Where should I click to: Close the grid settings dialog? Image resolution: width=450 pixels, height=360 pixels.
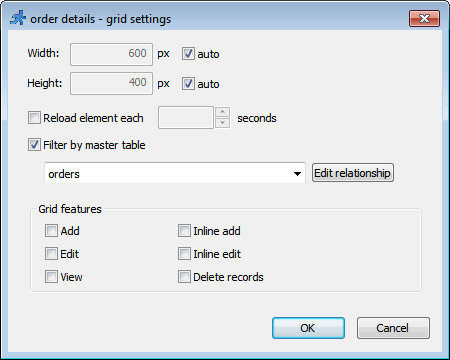pyautogui.click(x=424, y=18)
